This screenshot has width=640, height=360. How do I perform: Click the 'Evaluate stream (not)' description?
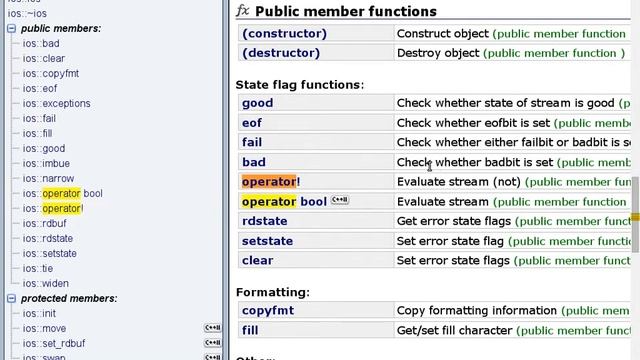458,182
